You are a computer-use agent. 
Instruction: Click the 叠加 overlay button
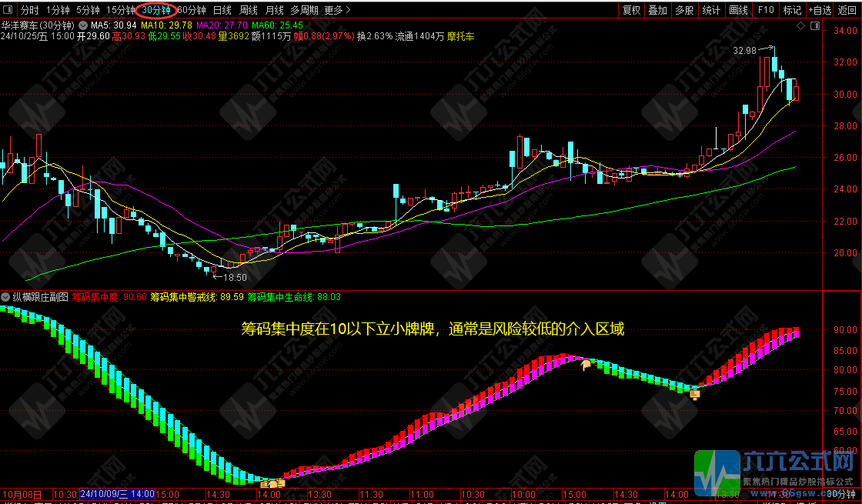click(x=657, y=10)
